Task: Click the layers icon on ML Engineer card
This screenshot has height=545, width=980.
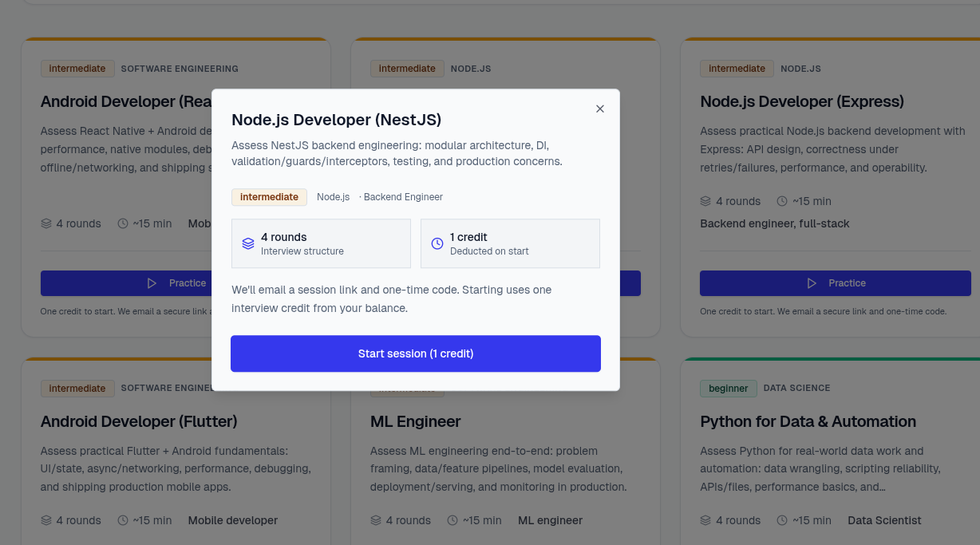Action: click(x=376, y=520)
